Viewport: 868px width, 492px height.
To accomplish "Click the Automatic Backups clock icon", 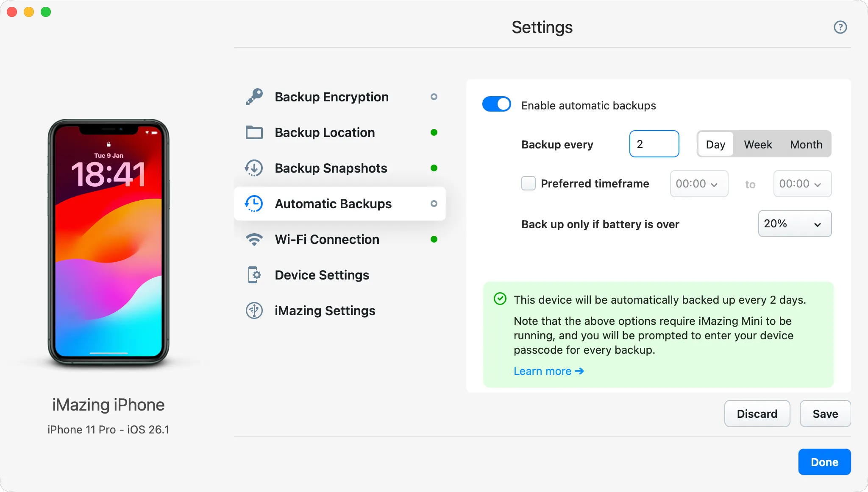I will tap(254, 204).
